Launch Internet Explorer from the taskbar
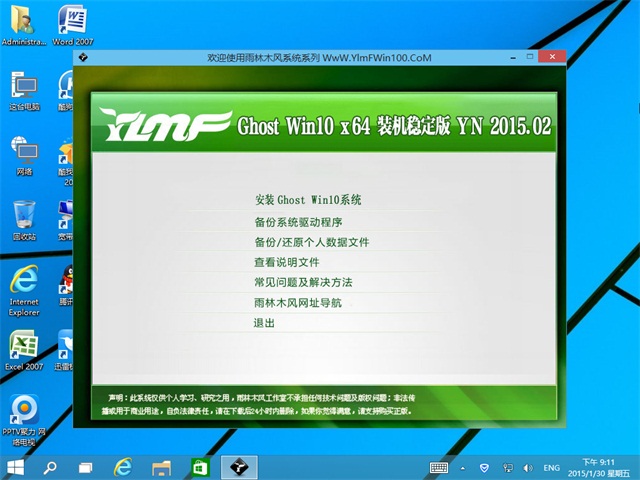 (x=123, y=467)
